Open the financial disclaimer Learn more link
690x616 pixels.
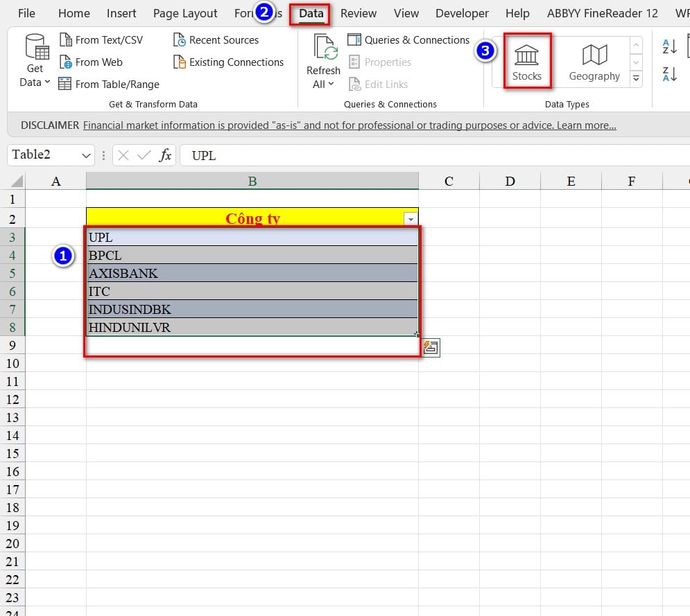coord(586,125)
